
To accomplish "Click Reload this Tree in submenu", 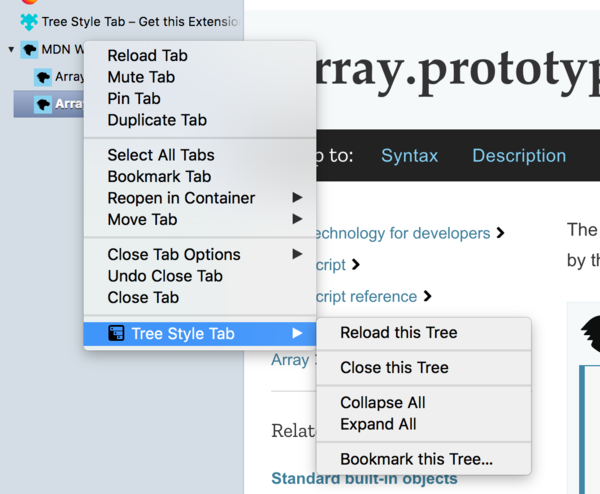I will [x=398, y=333].
